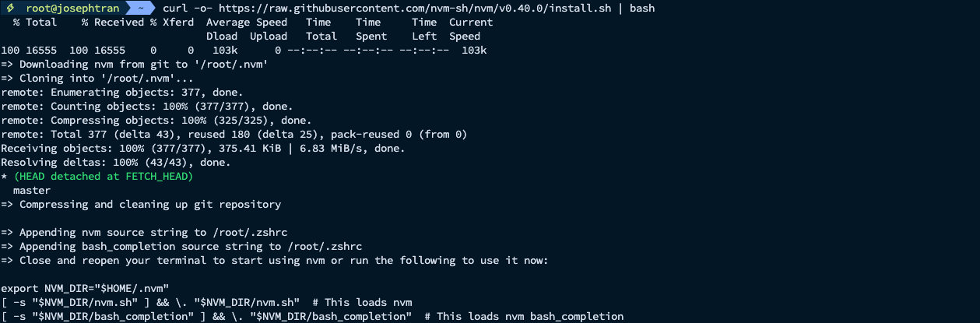980x323 pixels.
Task: Click the export NVM_DIR line
Action: point(85,289)
